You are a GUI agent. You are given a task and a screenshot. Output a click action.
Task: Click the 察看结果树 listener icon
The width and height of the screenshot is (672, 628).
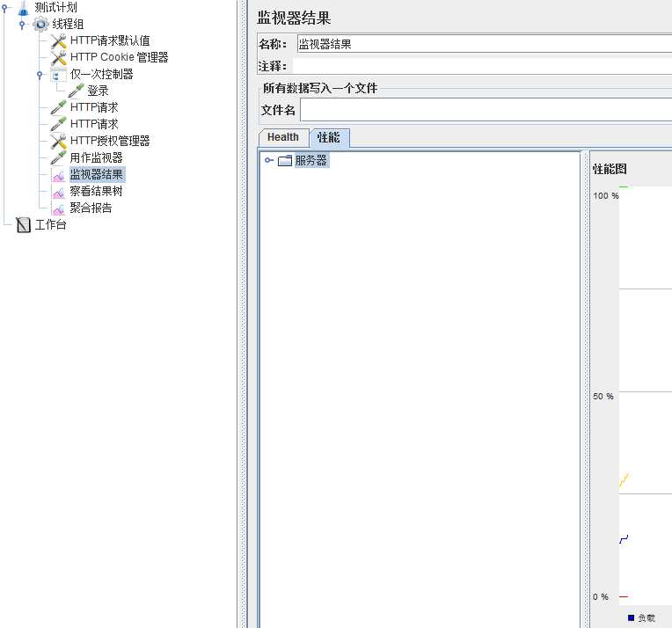pos(58,191)
